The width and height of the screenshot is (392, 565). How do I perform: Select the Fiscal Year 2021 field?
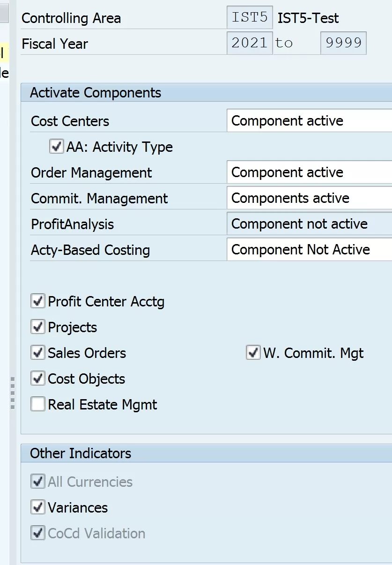pyautogui.click(x=250, y=43)
